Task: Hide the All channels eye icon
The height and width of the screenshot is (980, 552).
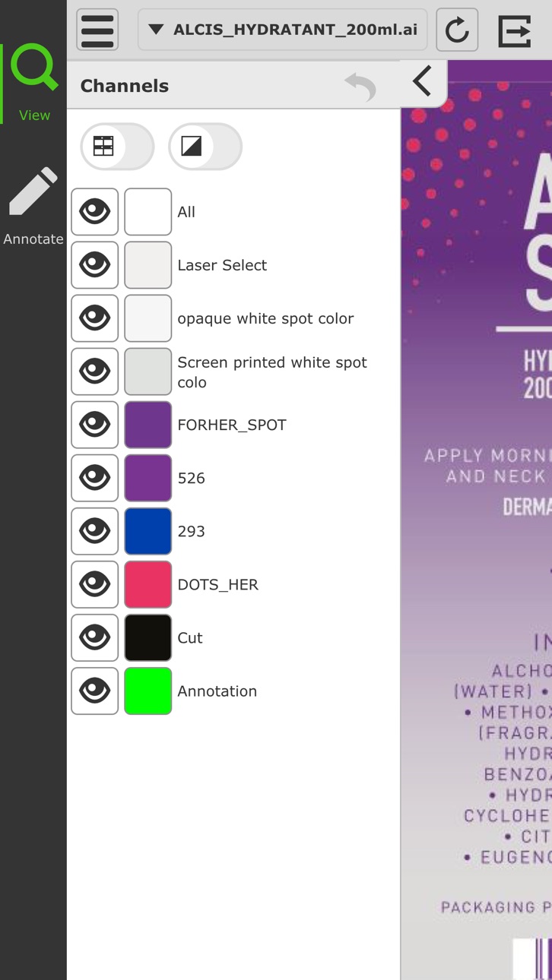Action: coord(95,212)
